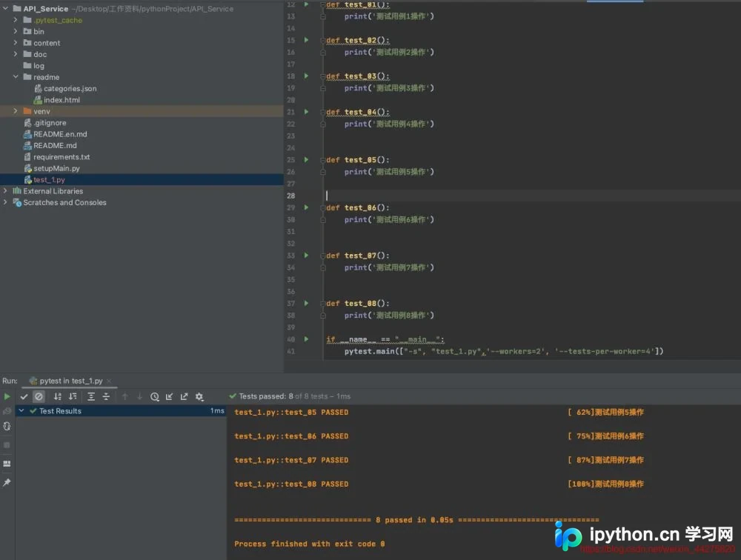This screenshot has width=741, height=560.
Task: Expand all test result nodes
Action: (91, 396)
